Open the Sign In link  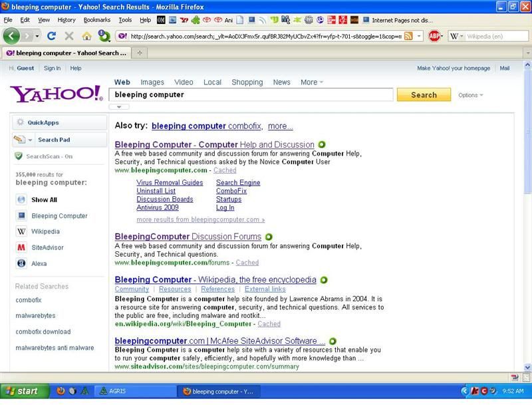click(x=53, y=68)
